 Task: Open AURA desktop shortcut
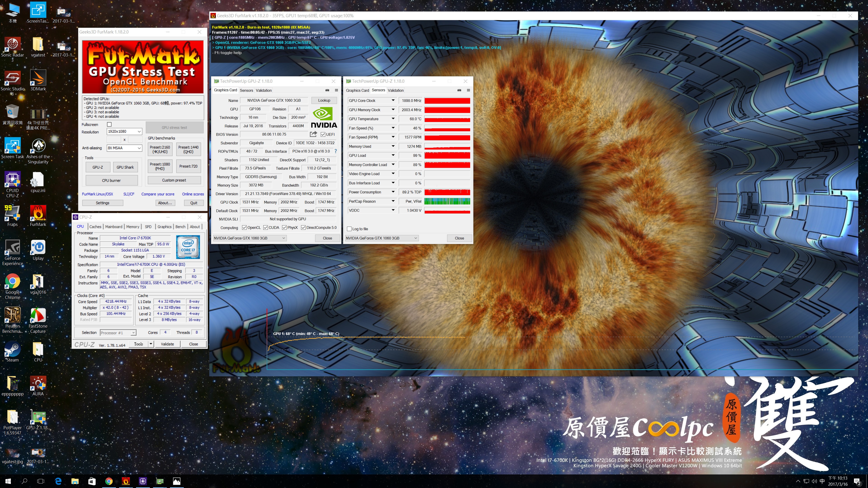click(38, 386)
